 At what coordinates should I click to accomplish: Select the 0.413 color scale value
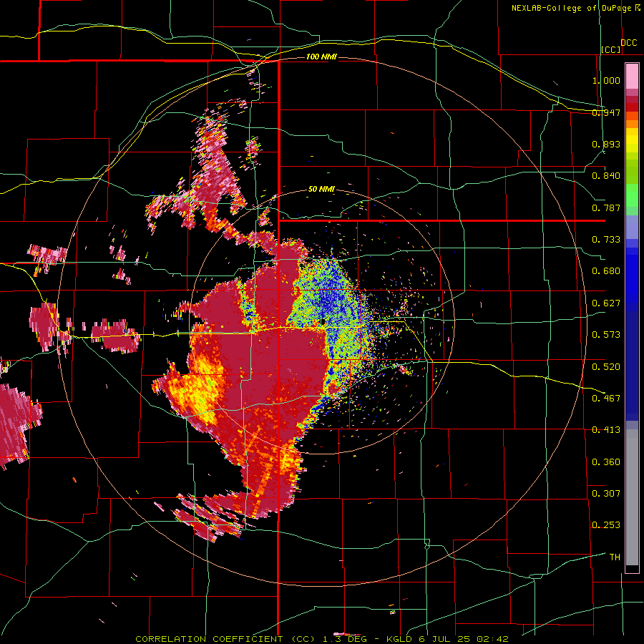click(x=606, y=430)
